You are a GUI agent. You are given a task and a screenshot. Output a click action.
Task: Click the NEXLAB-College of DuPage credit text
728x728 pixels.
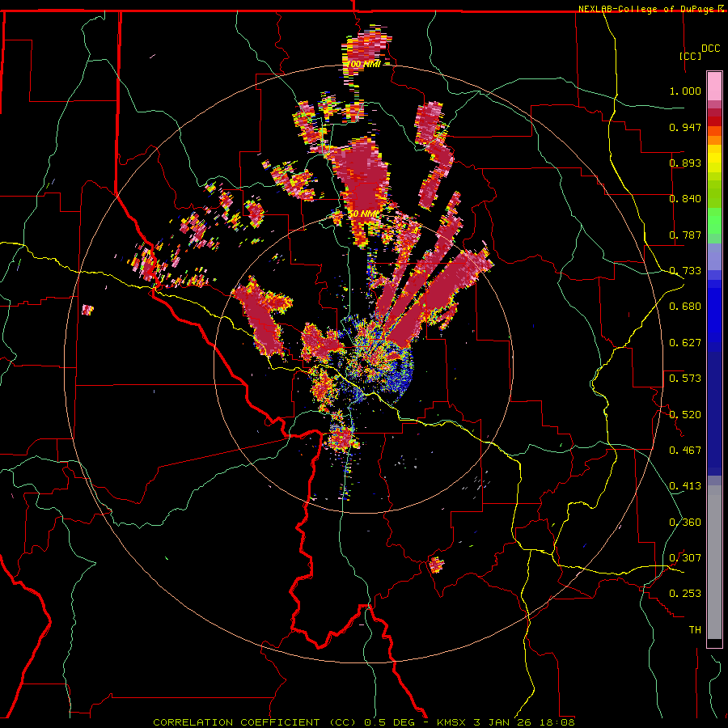651,9
